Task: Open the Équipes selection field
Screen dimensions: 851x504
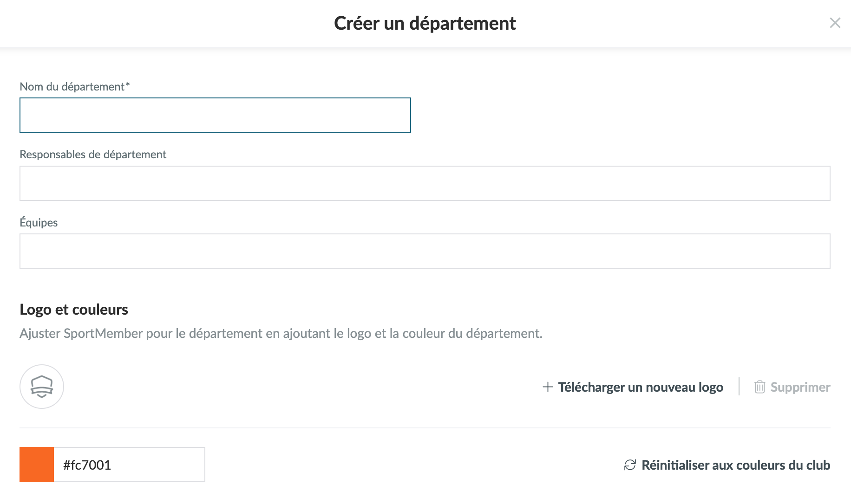Action: (425, 251)
